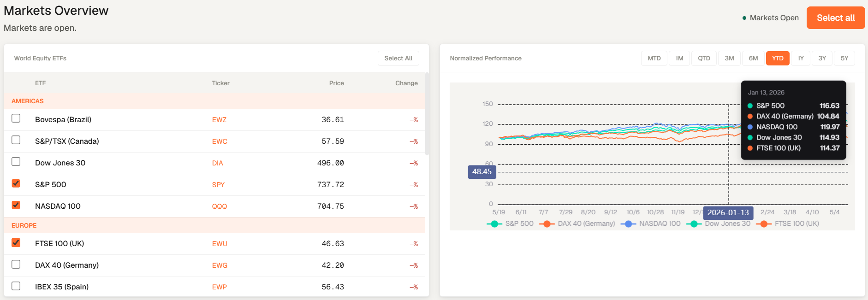Open the QQQ ticker link
Image resolution: width=868 pixels, height=300 pixels.
tap(220, 206)
